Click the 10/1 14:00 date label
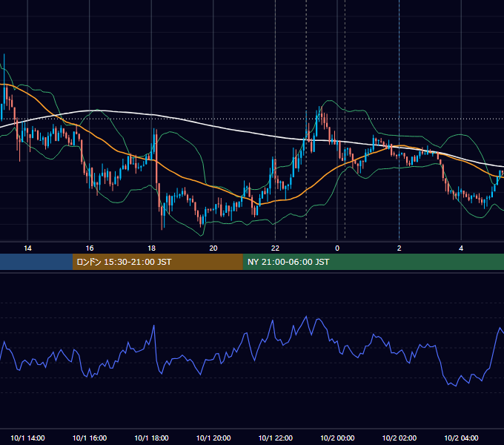504x445 pixels. 27,438
